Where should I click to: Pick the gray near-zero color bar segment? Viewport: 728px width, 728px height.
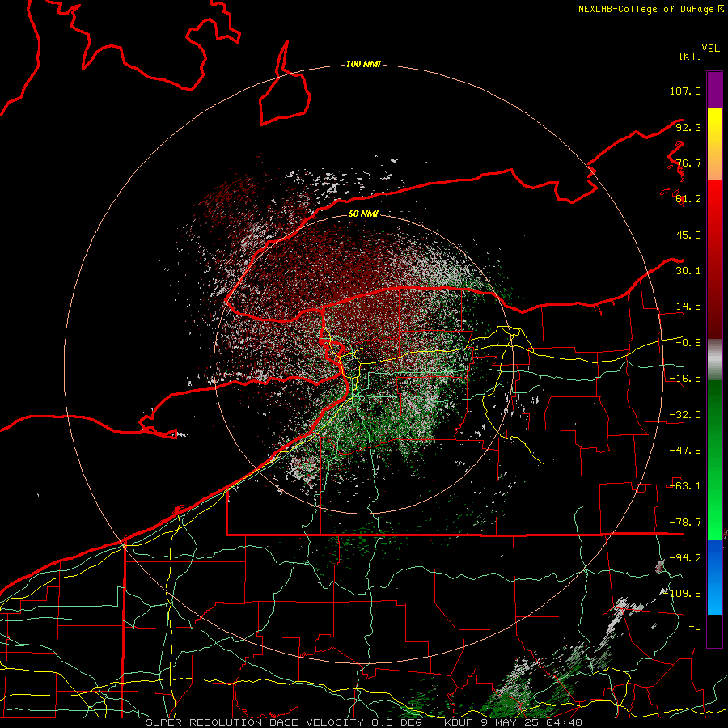click(714, 359)
